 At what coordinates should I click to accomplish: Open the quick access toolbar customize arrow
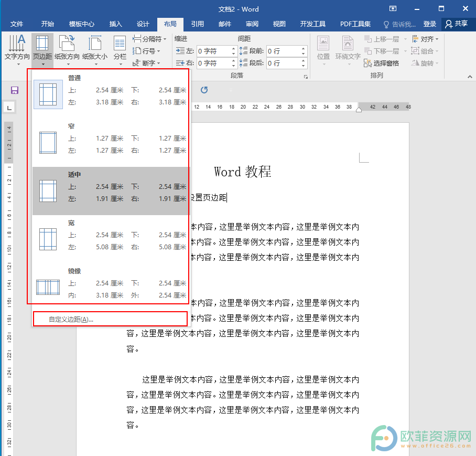coord(231,90)
